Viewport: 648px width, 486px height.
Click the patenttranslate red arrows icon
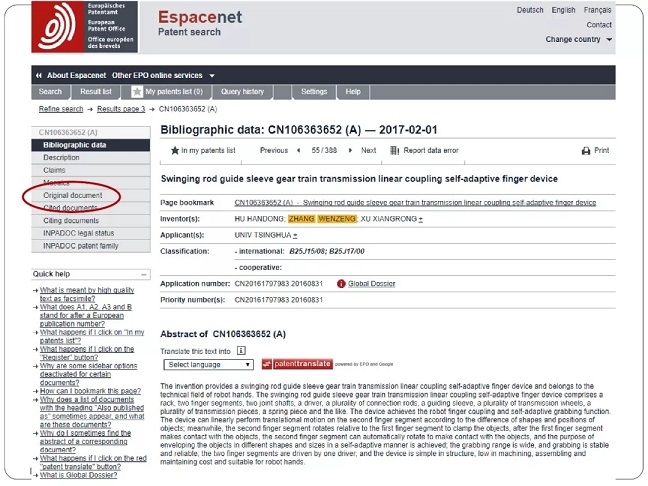[267, 364]
